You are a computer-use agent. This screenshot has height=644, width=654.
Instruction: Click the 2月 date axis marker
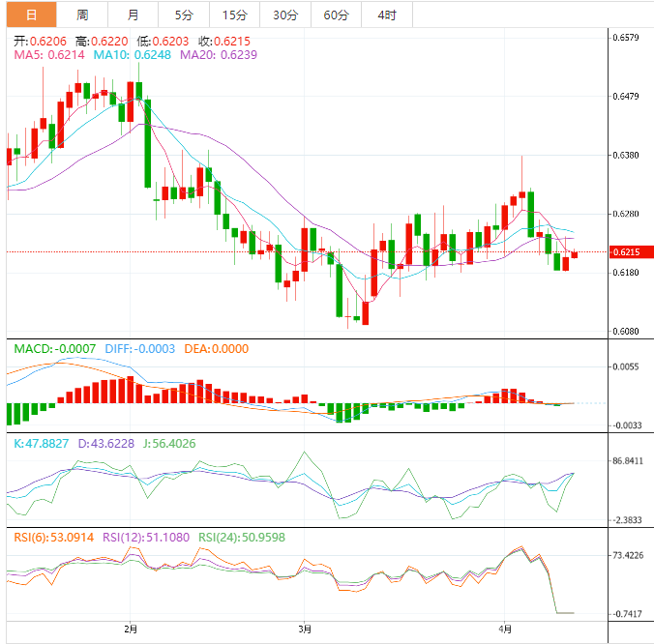click(x=131, y=629)
